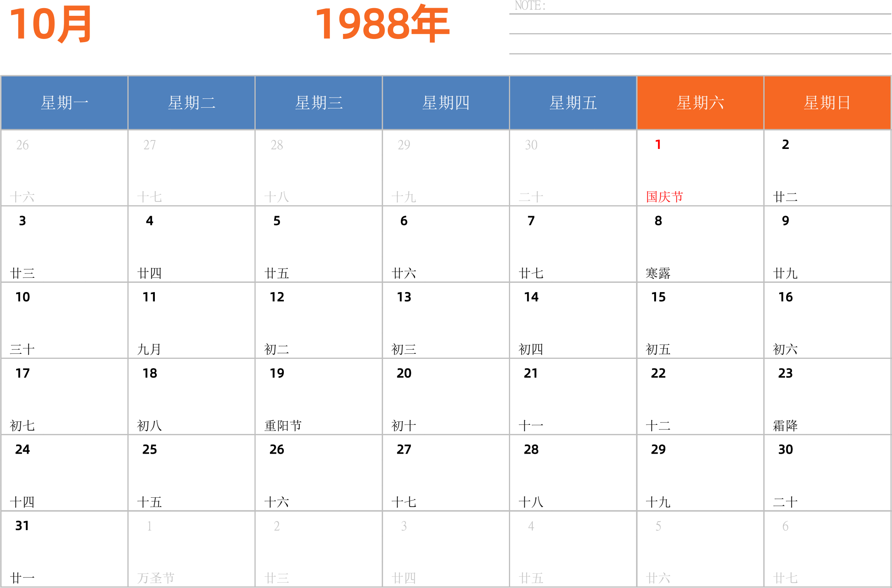Click the 三十 lunar label
892x588 pixels.
(22, 349)
